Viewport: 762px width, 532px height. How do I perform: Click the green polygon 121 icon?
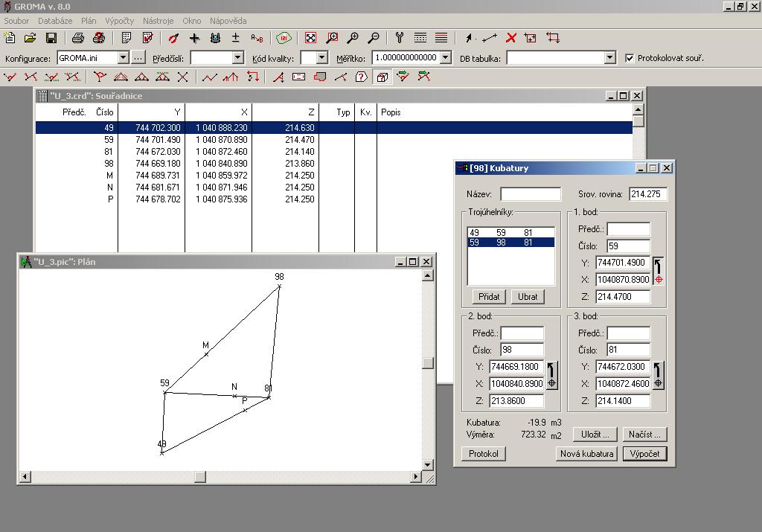click(284, 38)
